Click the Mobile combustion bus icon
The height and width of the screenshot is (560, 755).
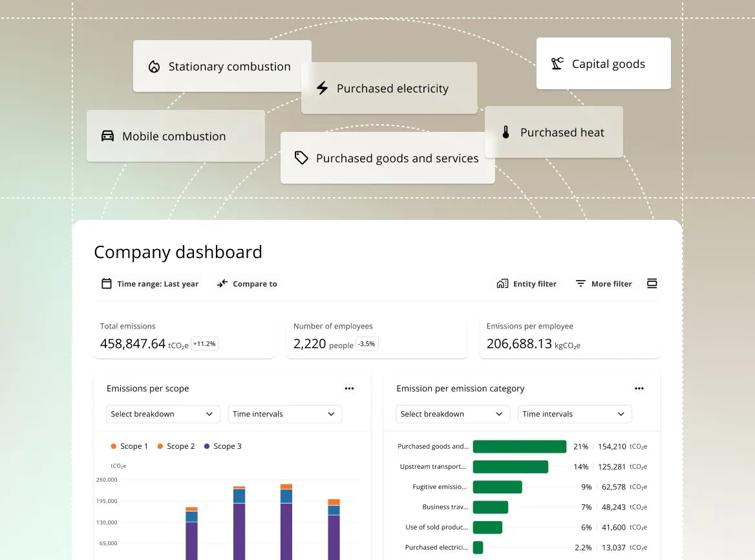(x=107, y=136)
